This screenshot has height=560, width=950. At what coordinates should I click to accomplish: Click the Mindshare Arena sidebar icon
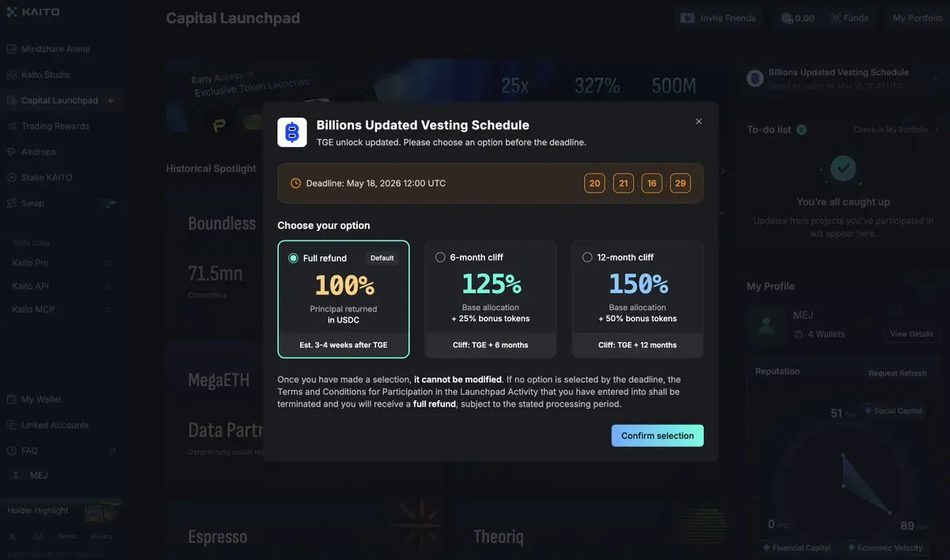[x=12, y=49]
